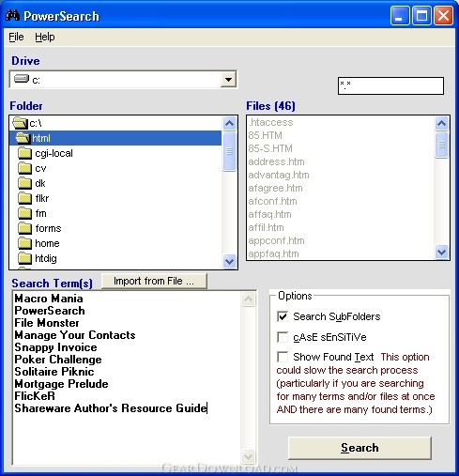Click the open html folder icon
This screenshot has width=459, height=476.
click(23, 138)
